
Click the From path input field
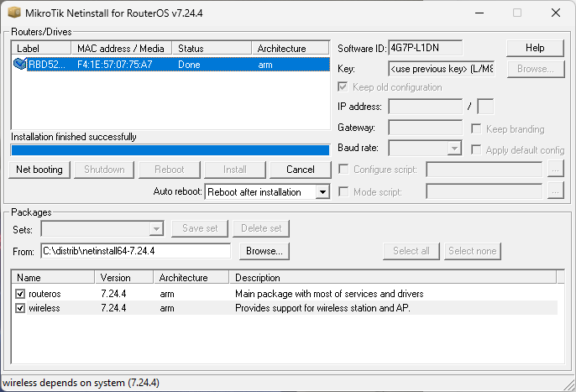click(x=136, y=251)
